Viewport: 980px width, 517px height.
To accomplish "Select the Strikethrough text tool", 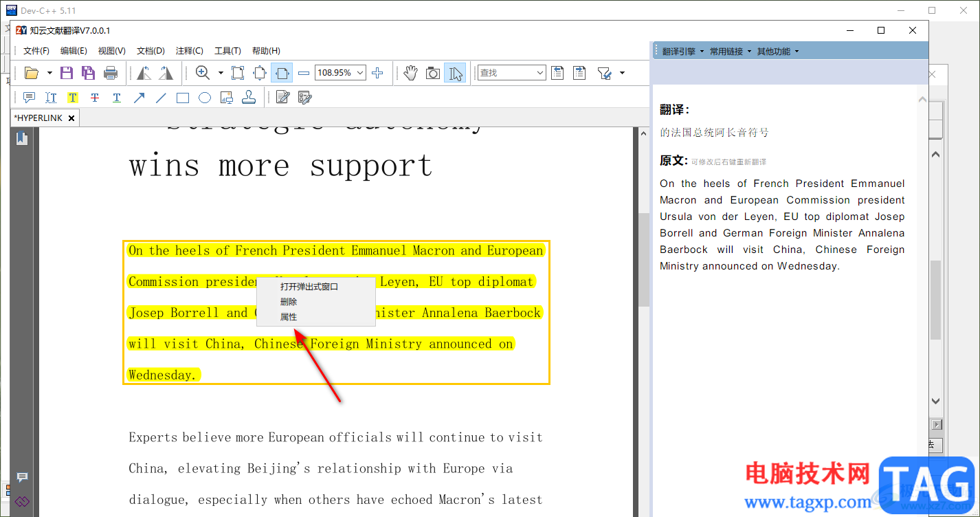I will tap(95, 98).
